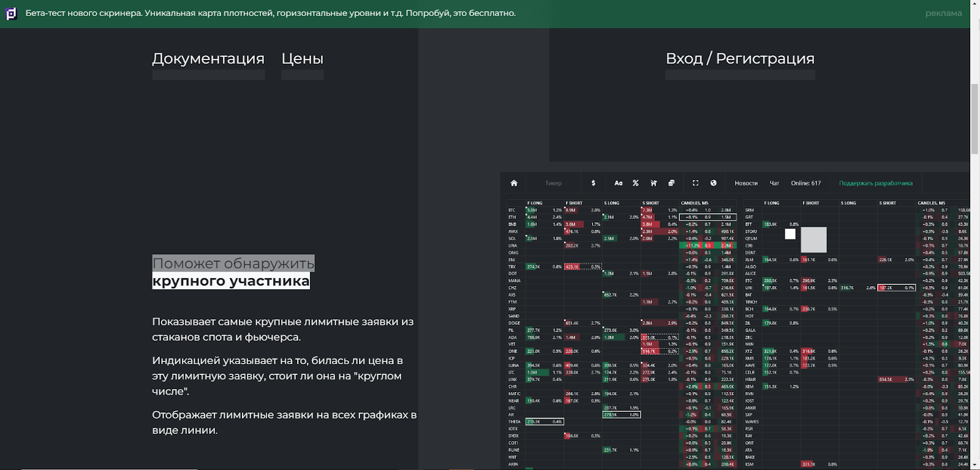The height and width of the screenshot is (470, 980).
Task: Click the Aa text size icon
Action: click(x=618, y=183)
